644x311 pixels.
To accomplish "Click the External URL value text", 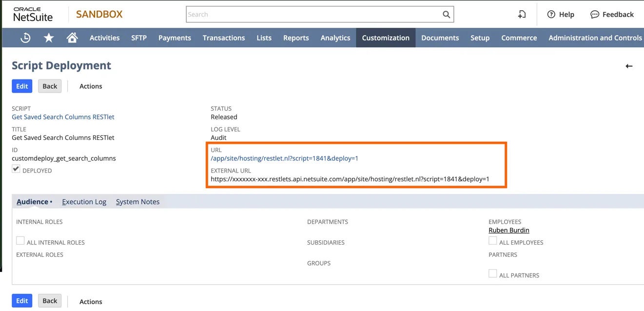I will click(x=350, y=179).
